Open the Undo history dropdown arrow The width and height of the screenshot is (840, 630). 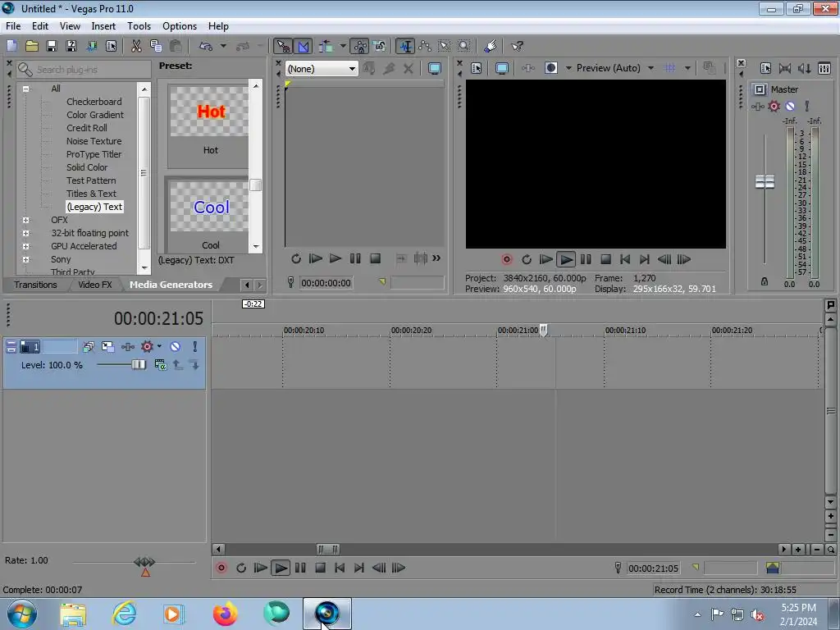[223, 46]
